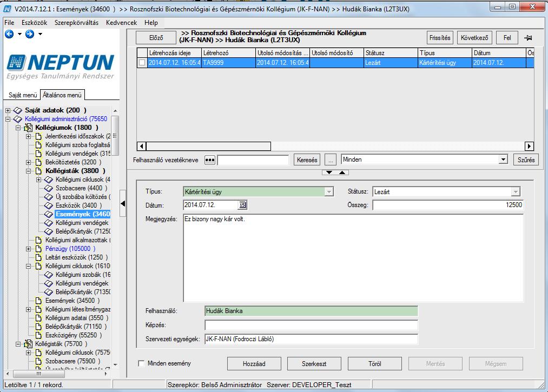This screenshot has width=548, height=392.
Task: Click the Eszközigény (55250) page icon
Action: click(38, 335)
